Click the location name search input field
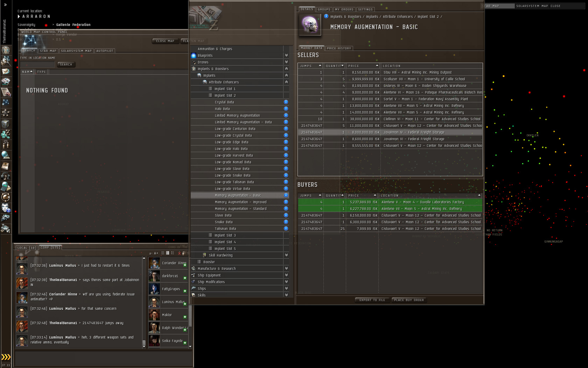Image resolution: width=588 pixels, height=368 pixels. (37, 64)
